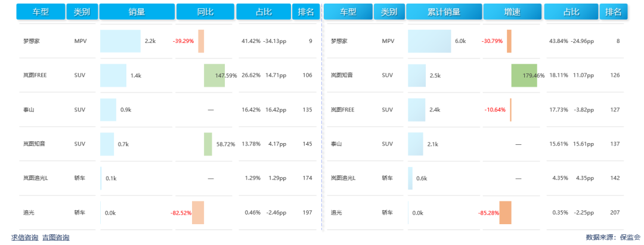Open the 吉图咨询 link
The width and height of the screenshot is (644, 245).
click(x=55, y=237)
